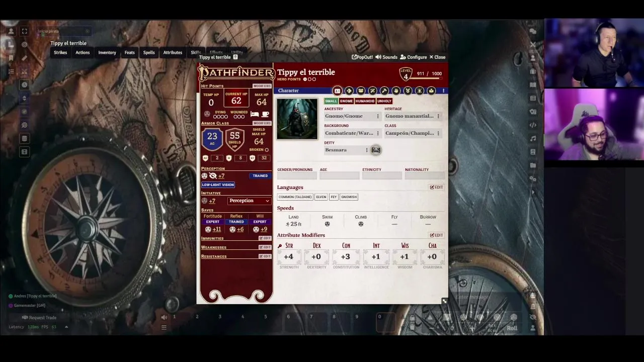Roll Will save +9
The image size is (644, 362).
coord(260,229)
